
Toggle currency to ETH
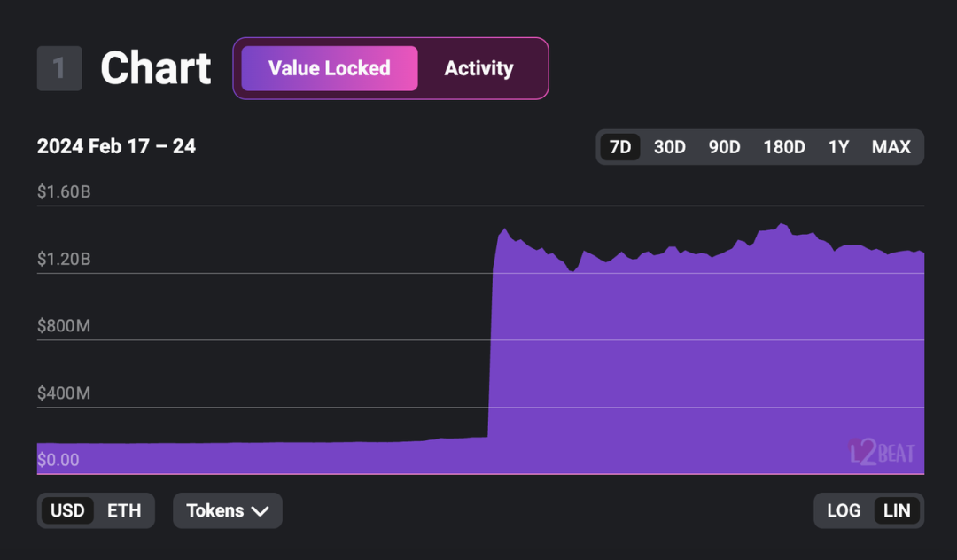click(x=124, y=510)
